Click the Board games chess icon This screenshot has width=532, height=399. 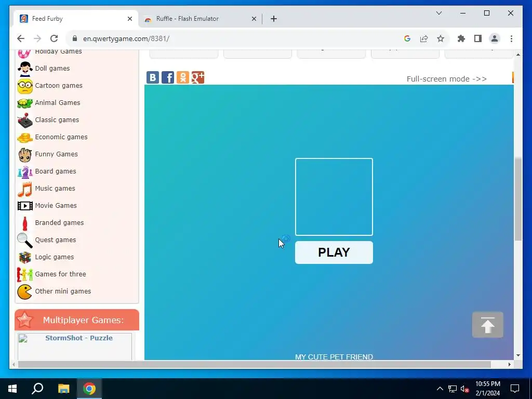(x=25, y=171)
